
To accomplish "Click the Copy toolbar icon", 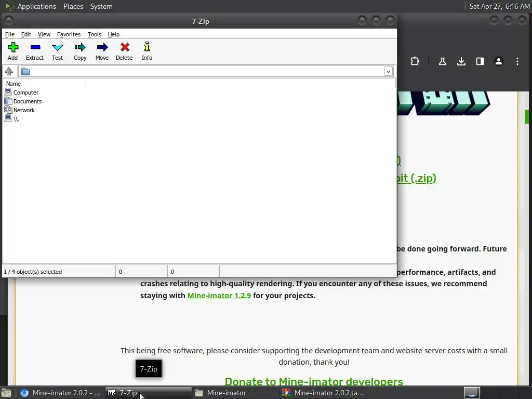I will tap(80, 47).
